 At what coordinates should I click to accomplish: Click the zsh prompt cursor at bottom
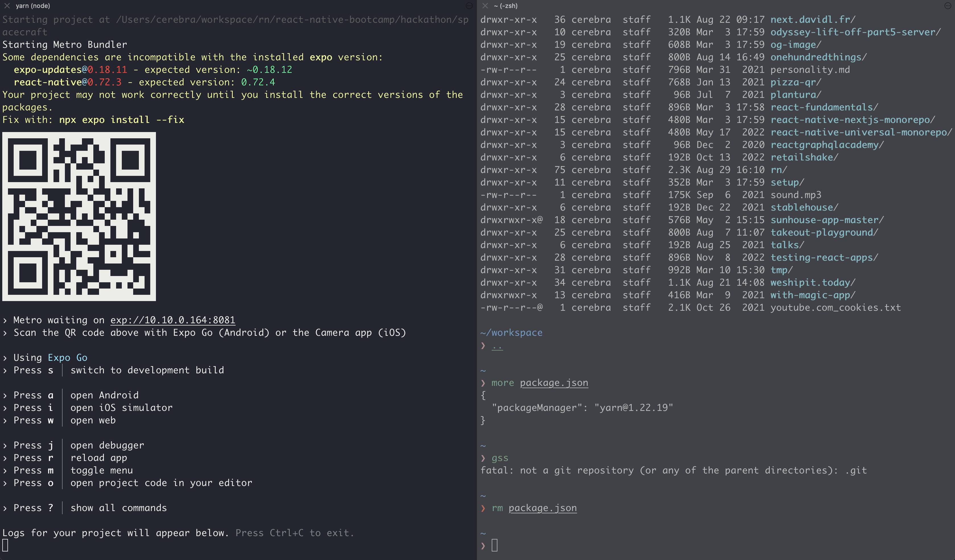(x=495, y=545)
